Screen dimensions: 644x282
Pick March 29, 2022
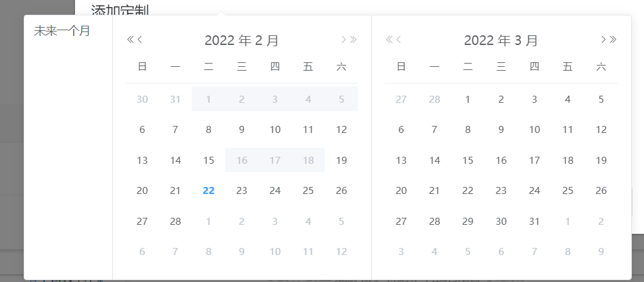pos(468,222)
